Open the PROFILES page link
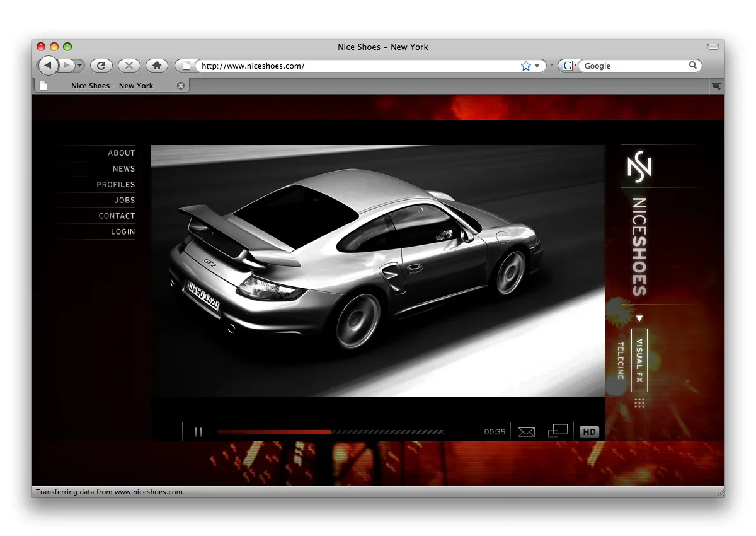This screenshot has height=536, width=756. pyautogui.click(x=115, y=184)
